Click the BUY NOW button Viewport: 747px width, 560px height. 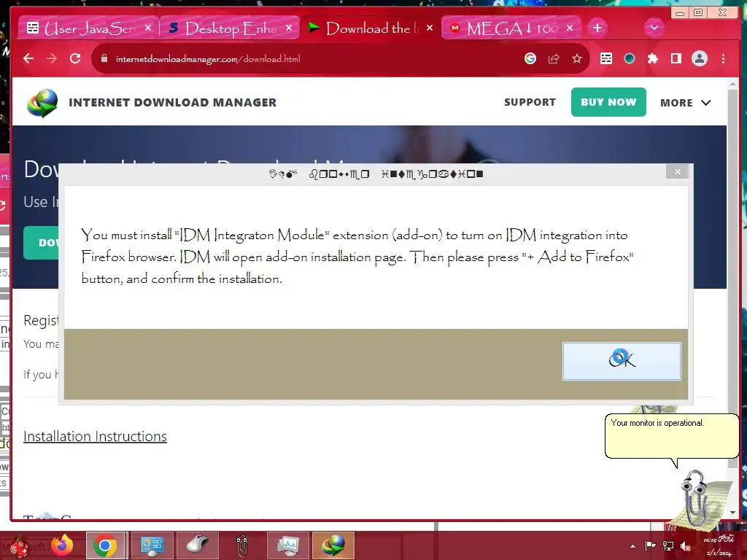click(608, 102)
